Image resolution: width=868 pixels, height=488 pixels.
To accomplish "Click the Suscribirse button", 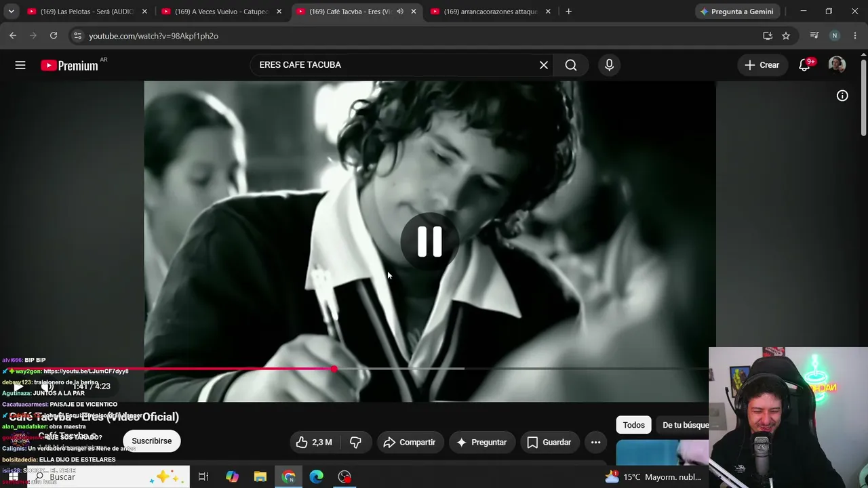I will pos(152,441).
